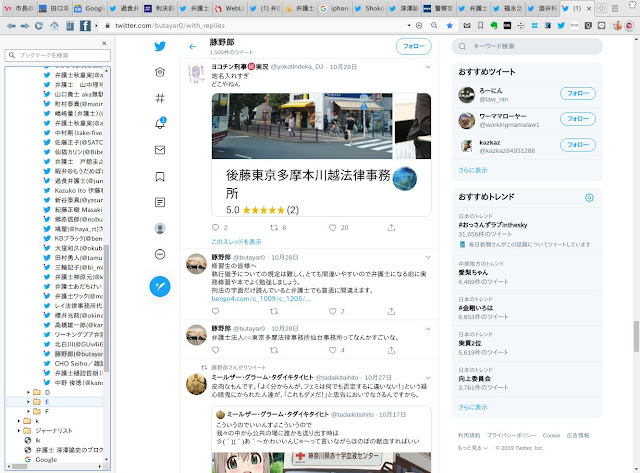
Task: Reply to the ヨコチン刑事 tweet
Action: pyautogui.click(x=216, y=228)
